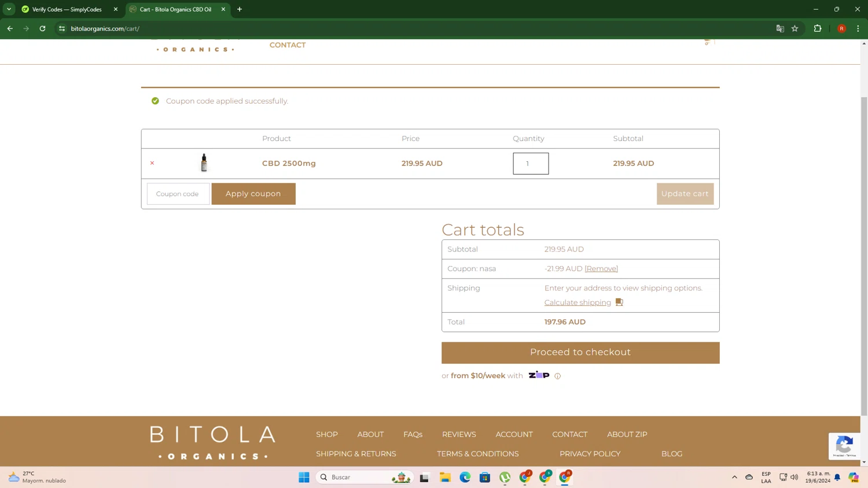Show hidden system tray icons

[734, 477]
